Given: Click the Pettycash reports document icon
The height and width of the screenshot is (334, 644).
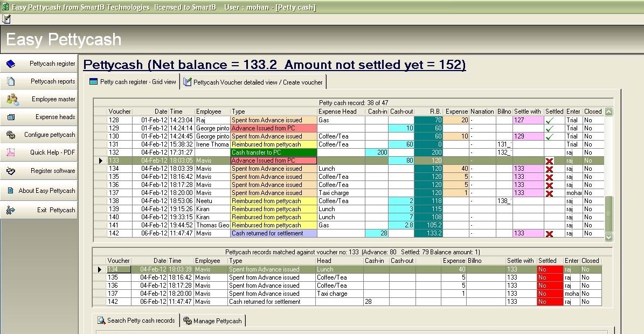Looking at the screenshot, I should pyautogui.click(x=11, y=81).
